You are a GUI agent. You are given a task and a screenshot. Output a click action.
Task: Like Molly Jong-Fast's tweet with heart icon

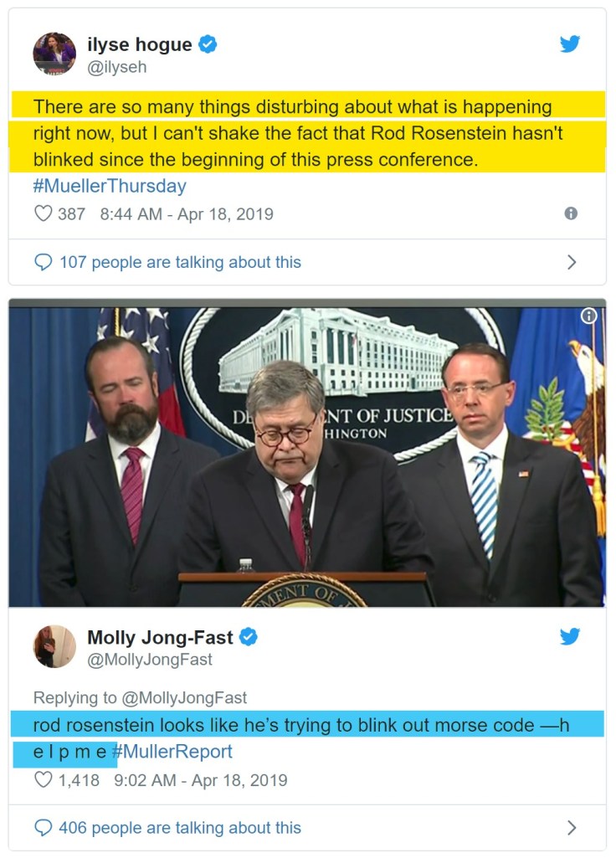[x=43, y=780]
